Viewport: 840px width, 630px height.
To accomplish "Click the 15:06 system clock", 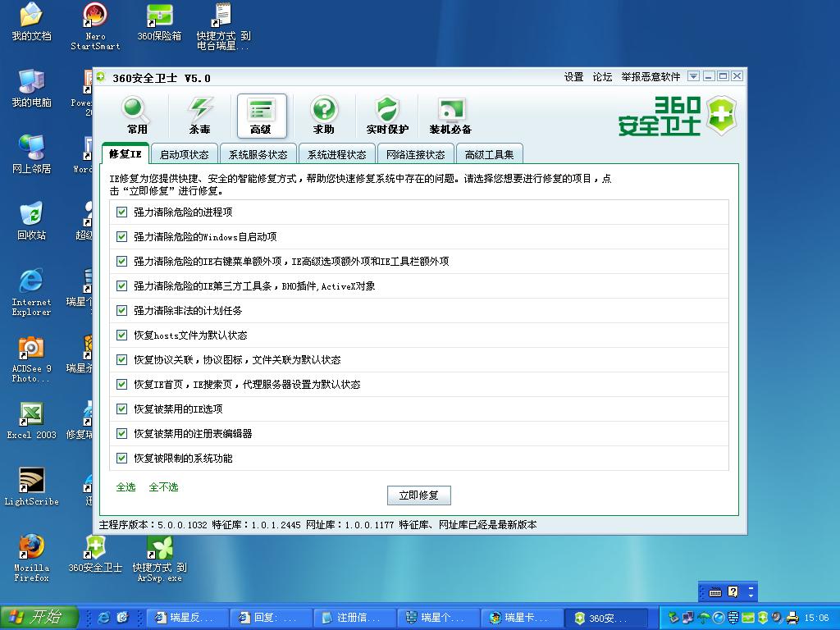I will [816, 618].
